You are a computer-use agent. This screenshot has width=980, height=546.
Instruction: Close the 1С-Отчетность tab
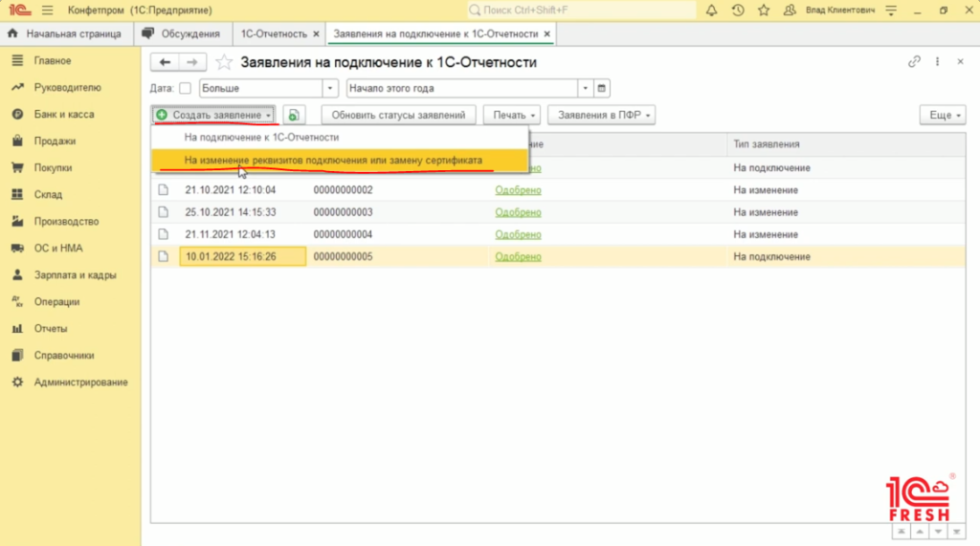click(x=316, y=33)
